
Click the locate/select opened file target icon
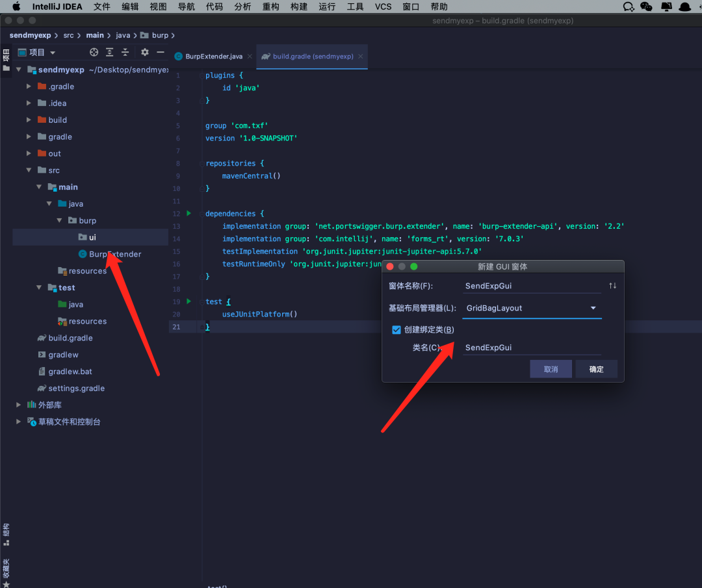pyautogui.click(x=94, y=53)
